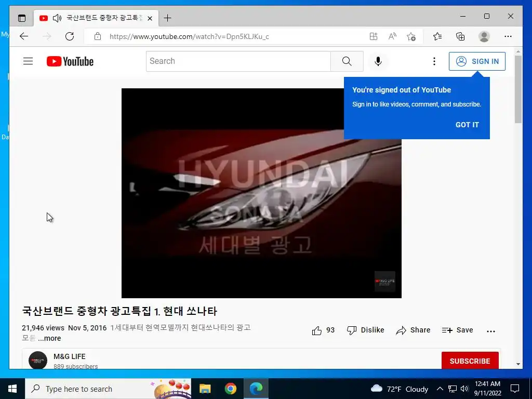This screenshot has height=399, width=532.
Task: Click the '21,946 views' text
Action: click(x=43, y=328)
